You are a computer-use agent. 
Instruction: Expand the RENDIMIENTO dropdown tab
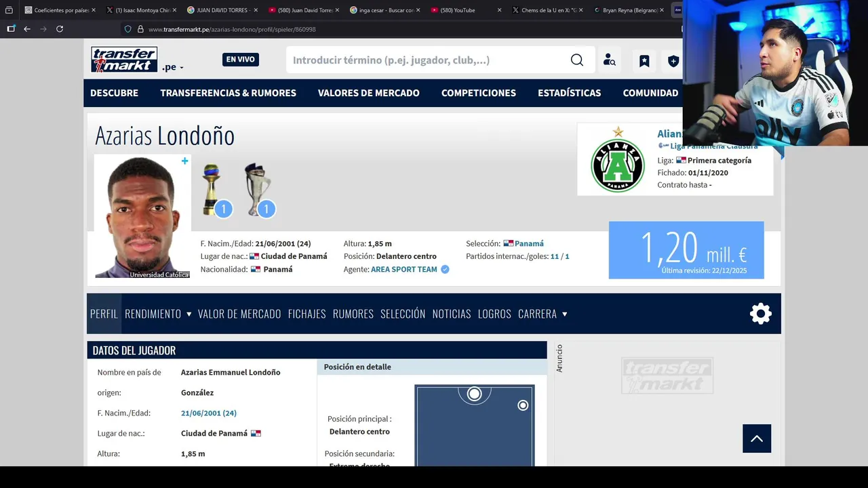coord(158,314)
